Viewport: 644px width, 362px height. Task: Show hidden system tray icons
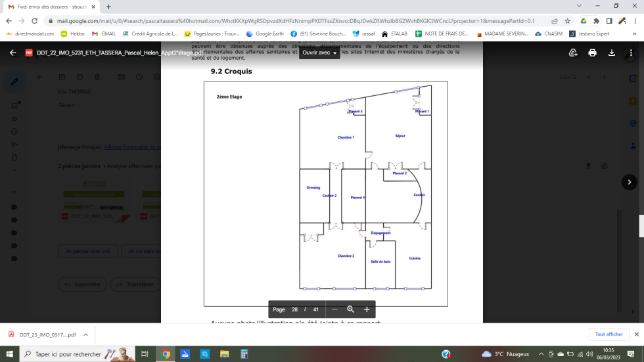(541, 354)
